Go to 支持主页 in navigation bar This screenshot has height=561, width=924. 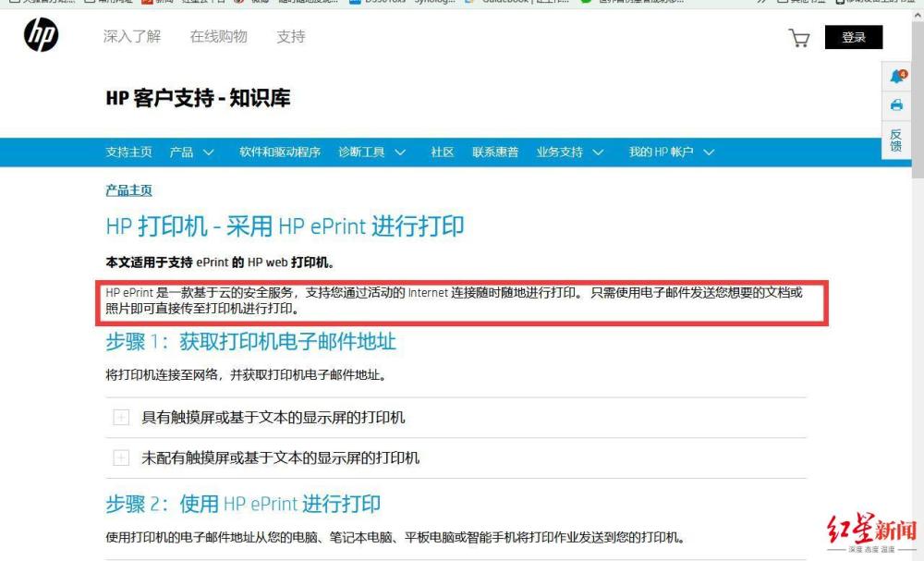point(128,152)
